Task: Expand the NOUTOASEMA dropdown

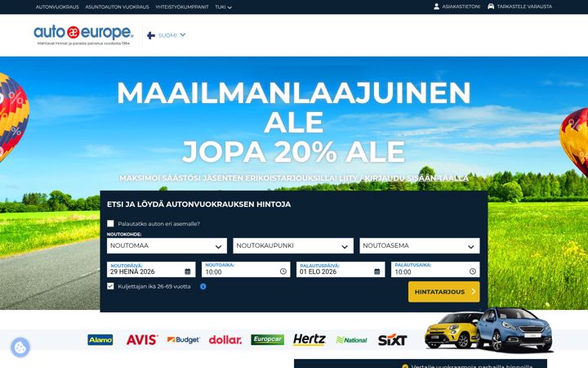Action: (420, 245)
